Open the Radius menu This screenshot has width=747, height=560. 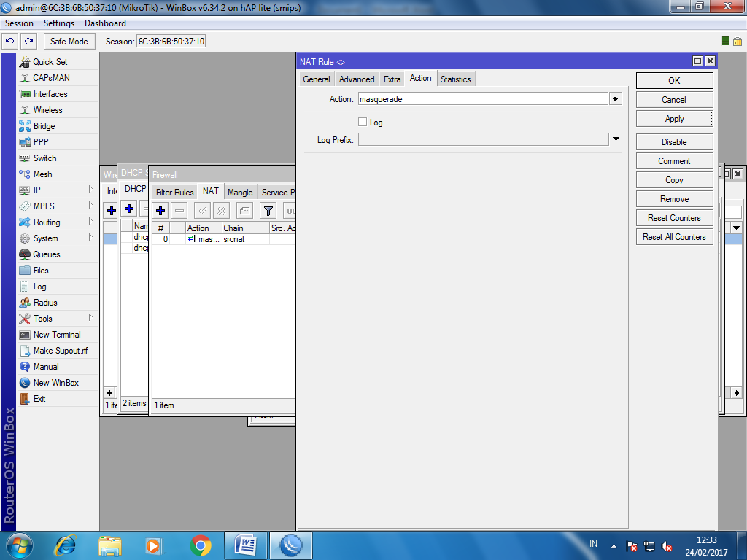(58, 303)
